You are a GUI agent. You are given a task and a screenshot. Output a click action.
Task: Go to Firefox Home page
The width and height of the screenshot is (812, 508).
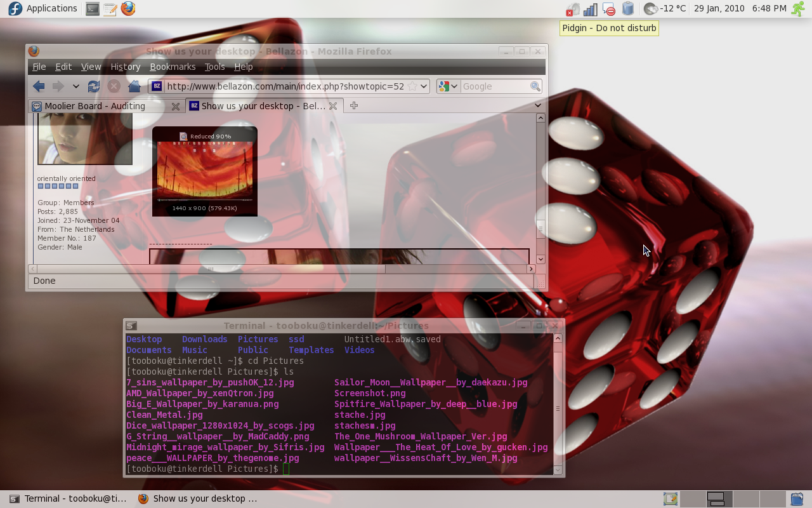coord(134,86)
